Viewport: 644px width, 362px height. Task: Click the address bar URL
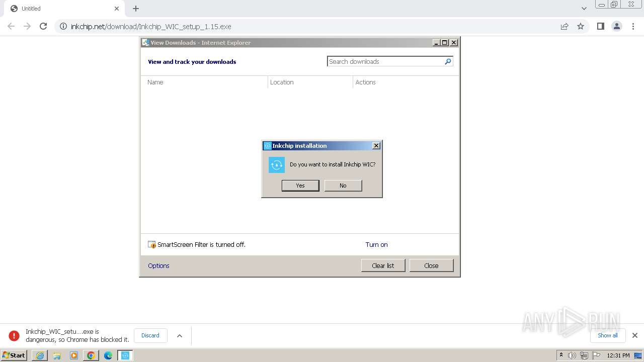pyautogui.click(x=151, y=26)
